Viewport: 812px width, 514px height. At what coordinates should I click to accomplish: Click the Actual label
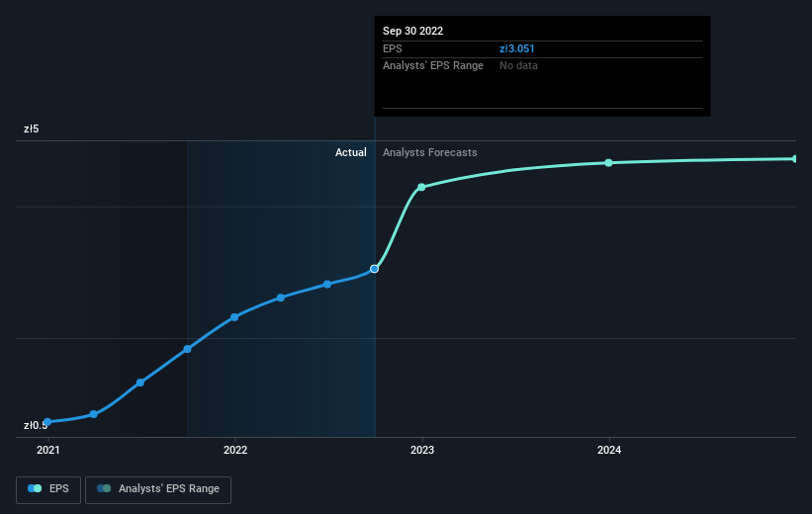pyautogui.click(x=350, y=152)
